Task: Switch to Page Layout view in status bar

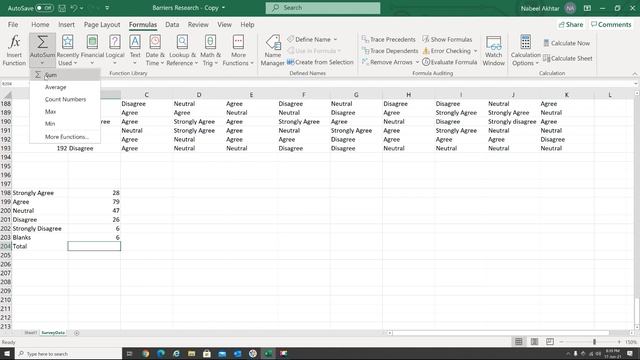Action: (x=534, y=342)
